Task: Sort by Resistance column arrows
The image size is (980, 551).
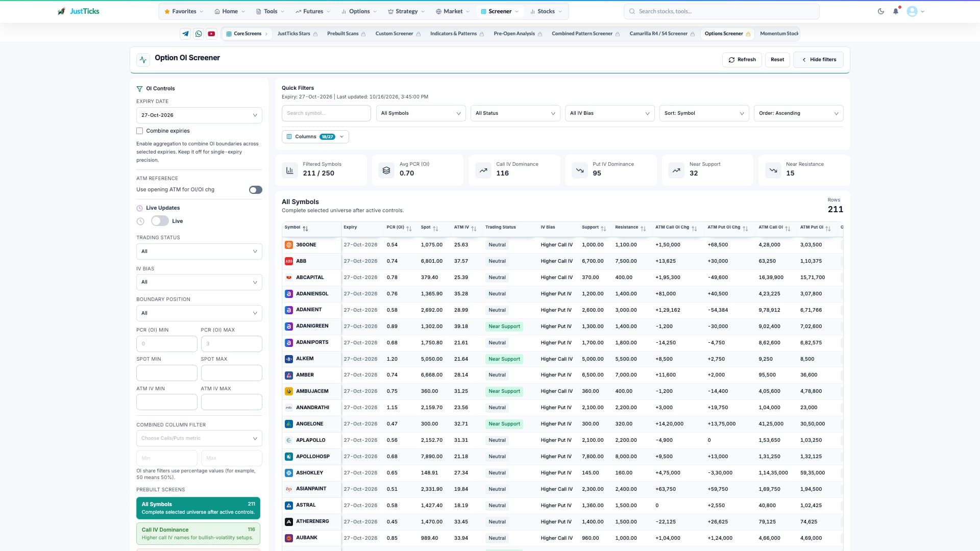Action: [x=643, y=228]
